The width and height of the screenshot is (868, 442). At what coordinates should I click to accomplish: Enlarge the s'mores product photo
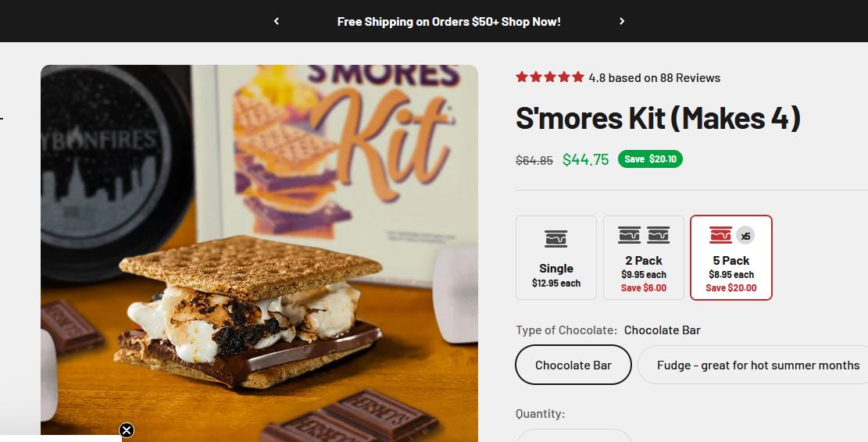259,253
